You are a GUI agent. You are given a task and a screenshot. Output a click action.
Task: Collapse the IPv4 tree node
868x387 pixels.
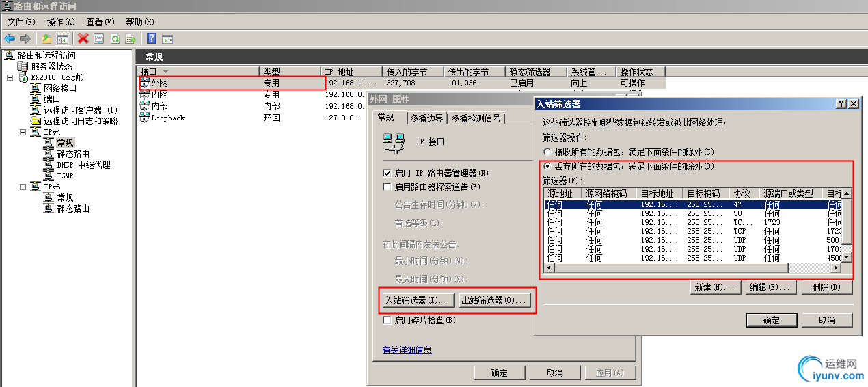(23, 132)
